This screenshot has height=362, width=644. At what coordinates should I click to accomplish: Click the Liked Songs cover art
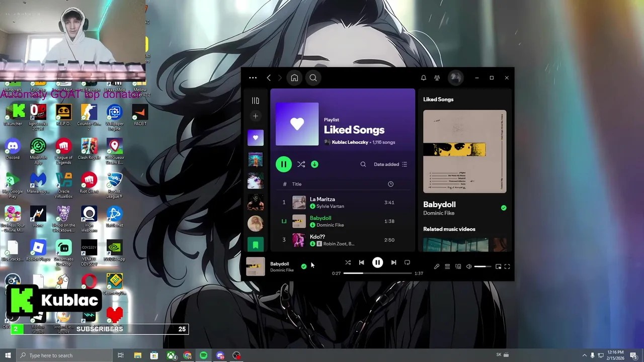coord(297,124)
